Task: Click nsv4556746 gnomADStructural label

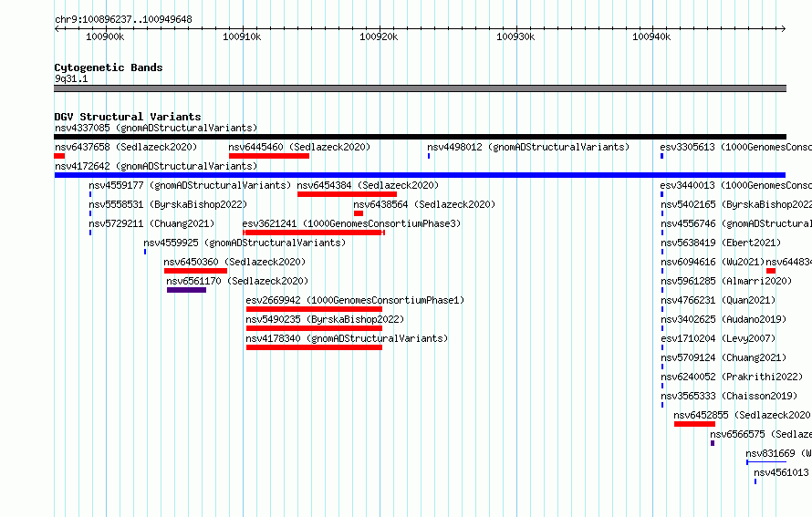Action: [x=736, y=223]
